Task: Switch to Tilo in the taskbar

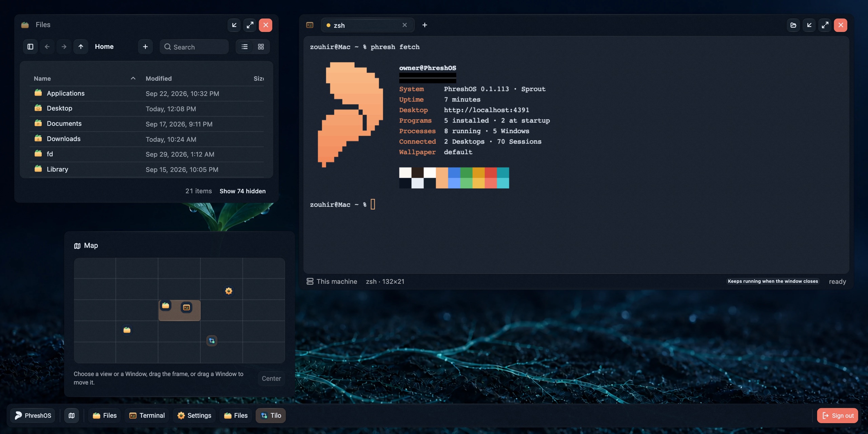Action: tap(271, 416)
